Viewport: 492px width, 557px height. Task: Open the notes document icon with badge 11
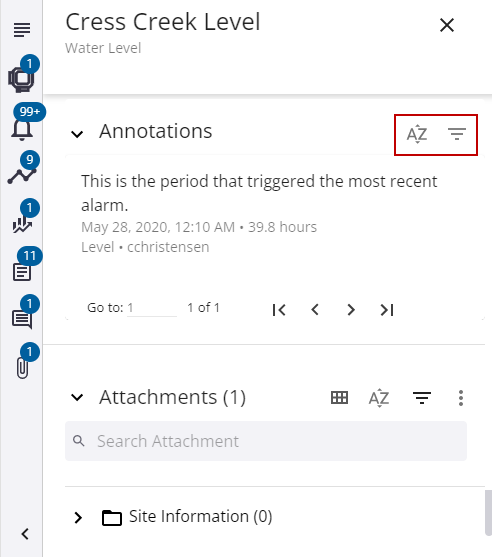tap(22, 272)
